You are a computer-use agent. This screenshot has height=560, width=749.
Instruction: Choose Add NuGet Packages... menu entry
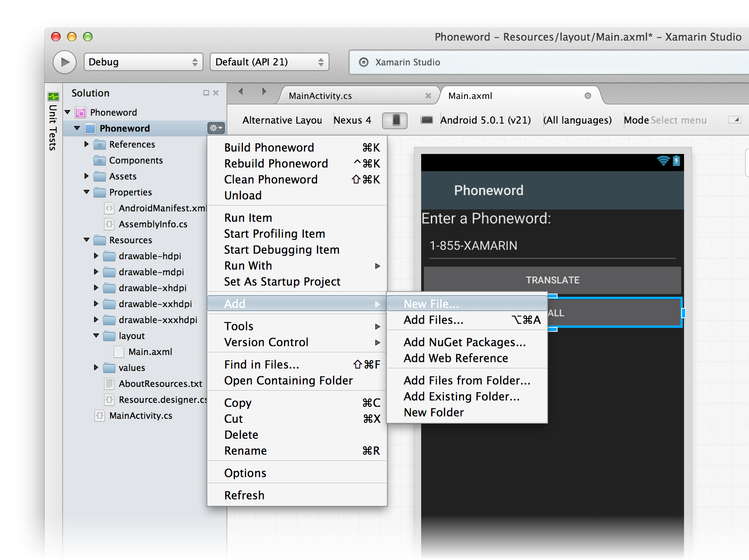click(x=465, y=342)
